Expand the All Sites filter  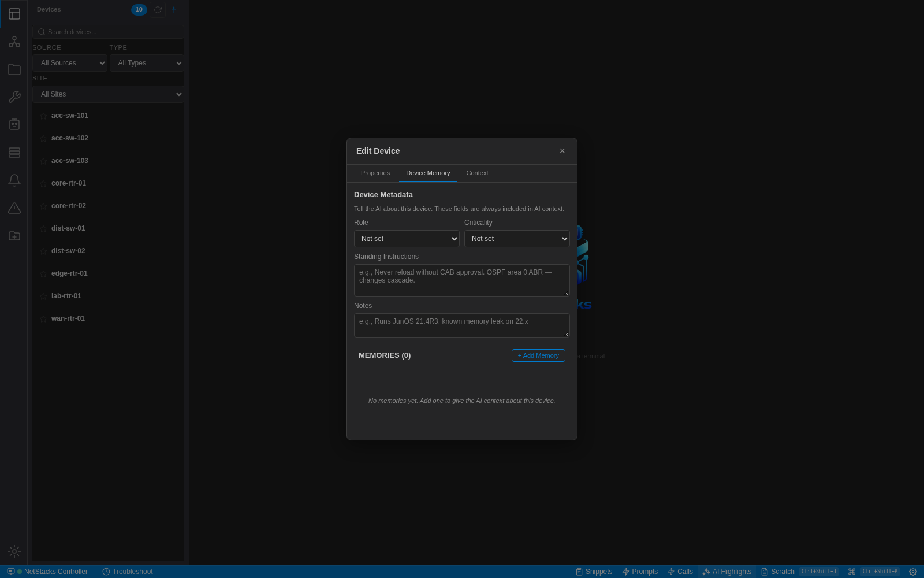(x=108, y=94)
